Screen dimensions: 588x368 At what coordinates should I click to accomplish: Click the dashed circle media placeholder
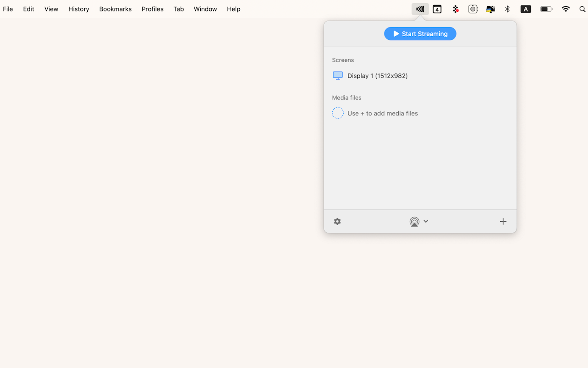coord(338,113)
